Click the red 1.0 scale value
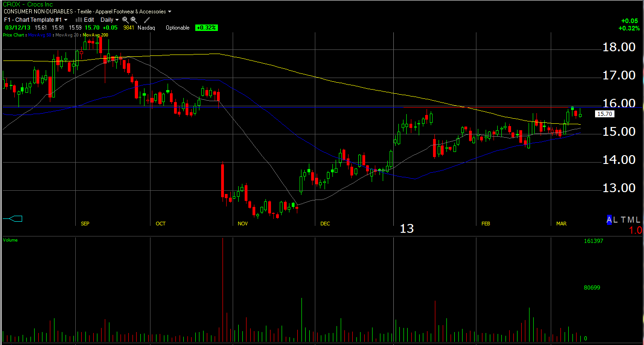Viewport: 644px width, 345px height. click(x=635, y=230)
